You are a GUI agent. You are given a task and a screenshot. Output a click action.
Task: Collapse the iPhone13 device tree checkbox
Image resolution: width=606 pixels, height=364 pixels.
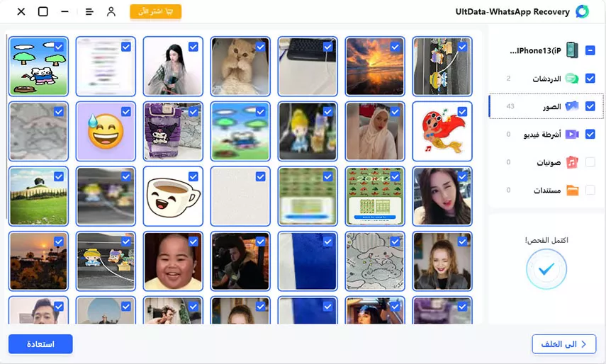click(x=590, y=51)
